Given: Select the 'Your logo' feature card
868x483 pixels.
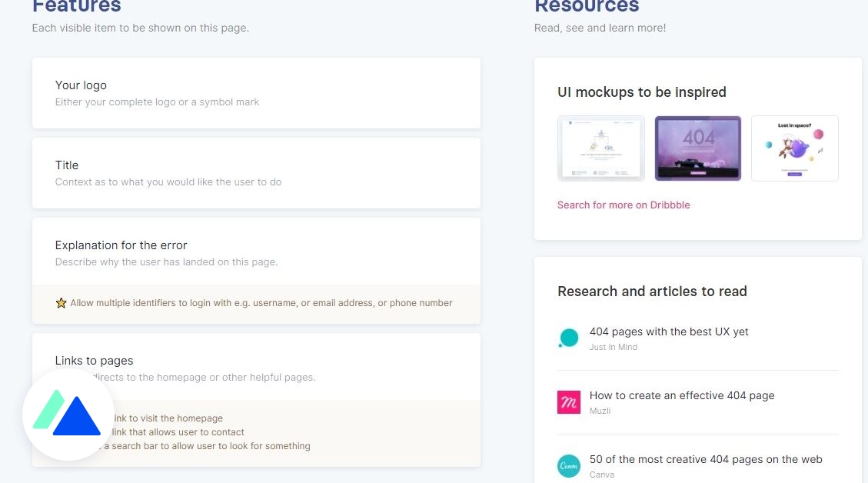Looking at the screenshot, I should click(x=256, y=92).
